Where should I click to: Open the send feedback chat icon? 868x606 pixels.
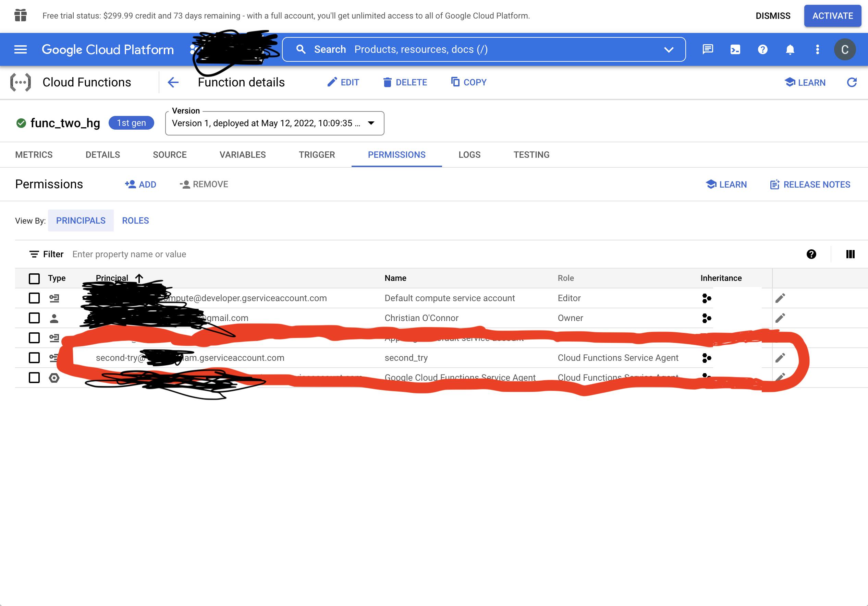coord(708,49)
